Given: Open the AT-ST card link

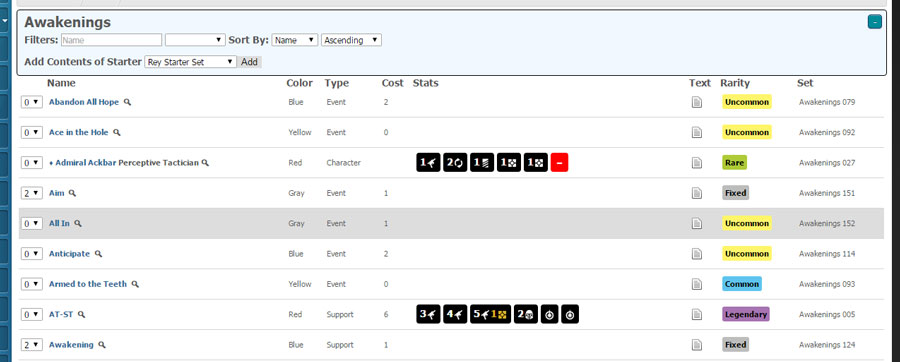Looking at the screenshot, I should click(61, 314).
